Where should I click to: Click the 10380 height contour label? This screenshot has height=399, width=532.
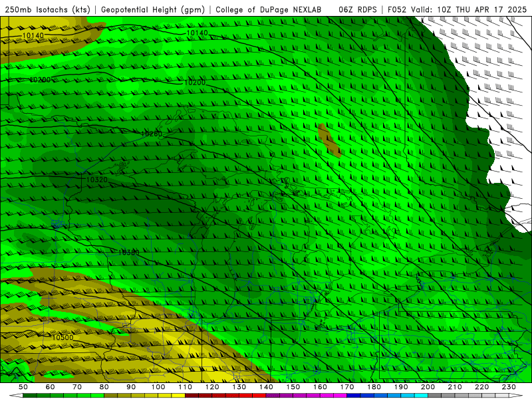tap(128, 253)
